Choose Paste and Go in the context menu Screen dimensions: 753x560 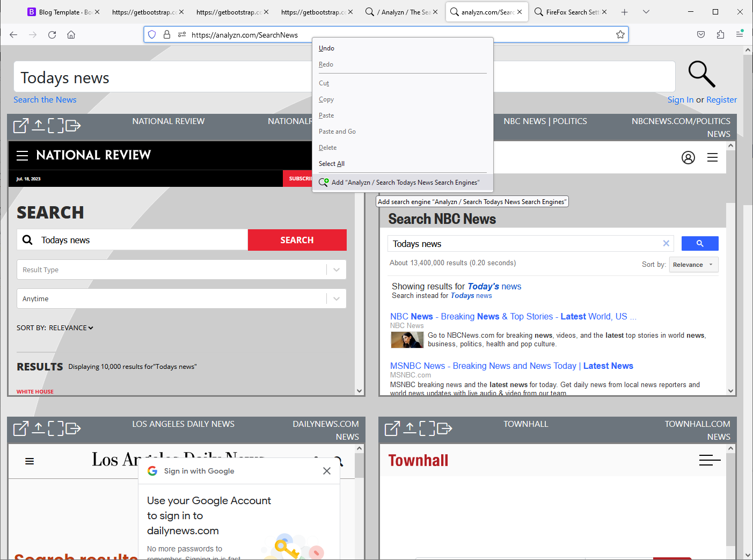[x=403, y=132]
